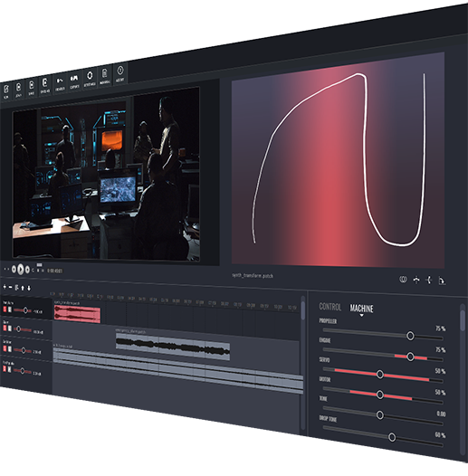468x476 pixels.
Task: Click the remove track minus icon
Action: pyautogui.click(x=10, y=287)
